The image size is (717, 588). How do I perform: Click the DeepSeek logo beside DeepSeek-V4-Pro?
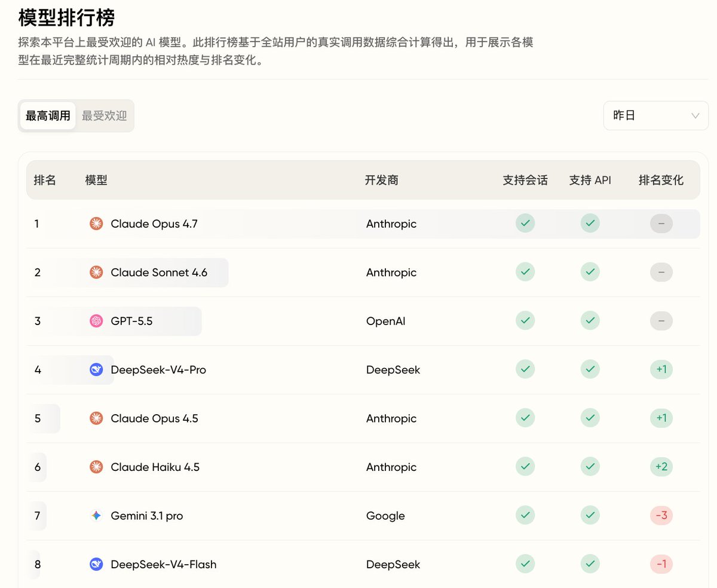click(x=96, y=370)
